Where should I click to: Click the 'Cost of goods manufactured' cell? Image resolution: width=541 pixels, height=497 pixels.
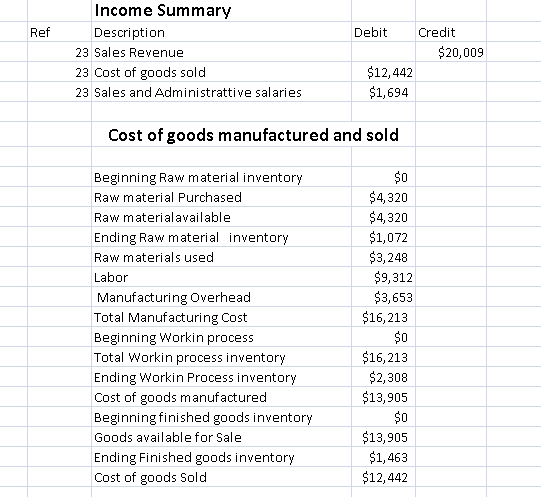pyautogui.click(x=222, y=397)
